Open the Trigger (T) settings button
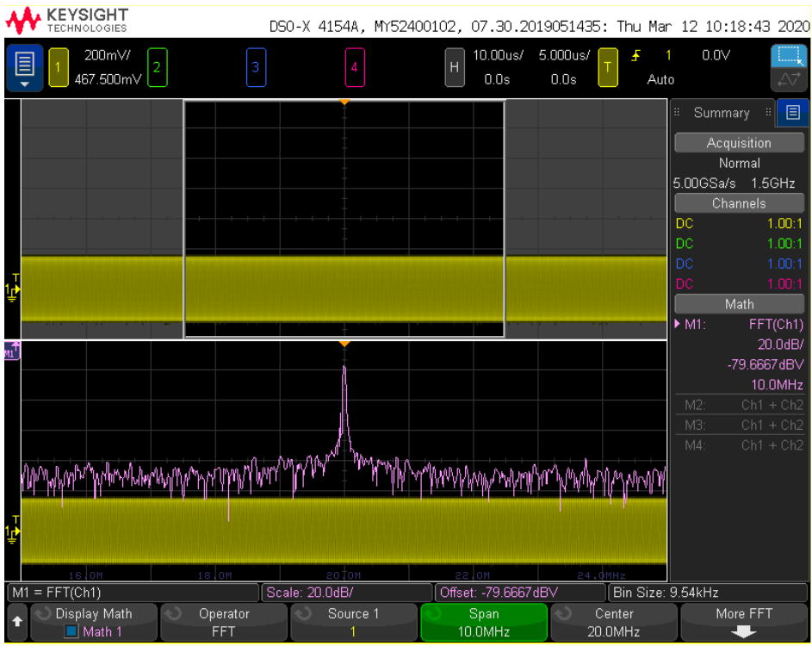Screen dimensions: 812x646 608,67
